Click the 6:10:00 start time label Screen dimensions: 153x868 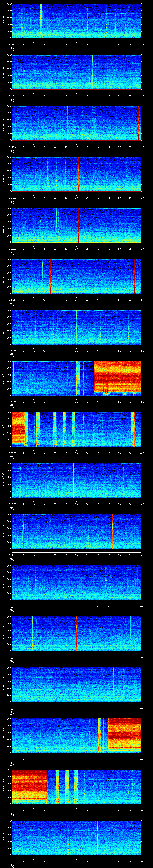[12, 504]
